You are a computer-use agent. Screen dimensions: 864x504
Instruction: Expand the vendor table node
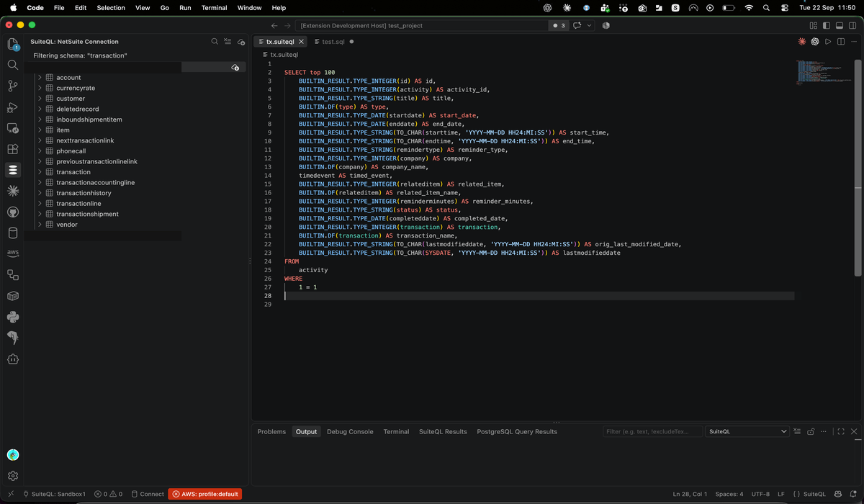(x=40, y=225)
